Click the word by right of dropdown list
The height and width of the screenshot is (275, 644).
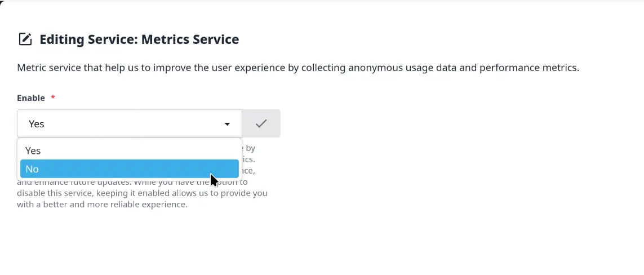[x=250, y=148]
